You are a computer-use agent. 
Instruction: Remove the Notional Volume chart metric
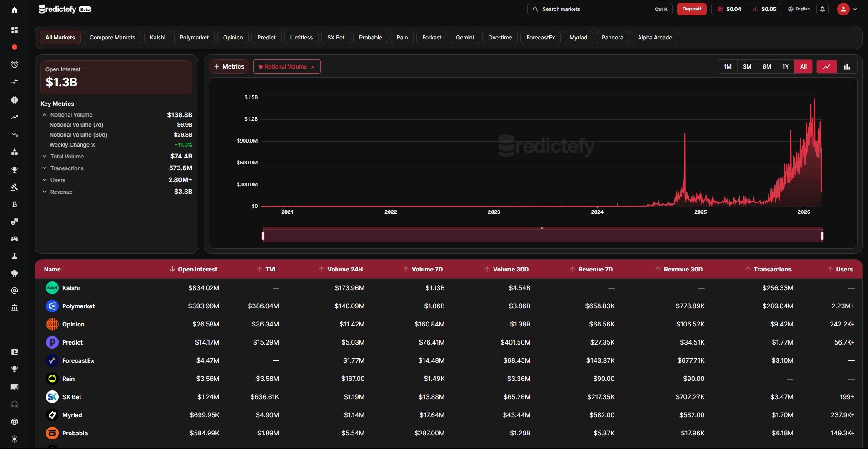[313, 67]
